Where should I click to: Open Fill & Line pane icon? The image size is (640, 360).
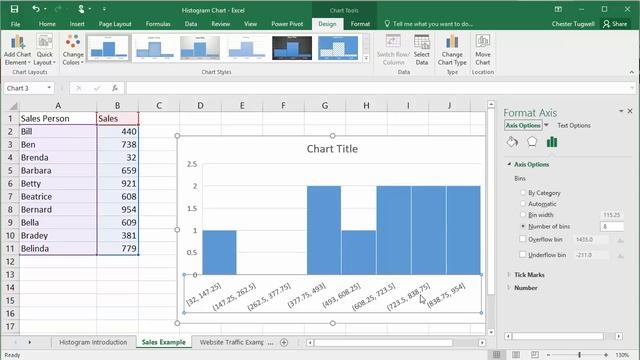click(512, 142)
